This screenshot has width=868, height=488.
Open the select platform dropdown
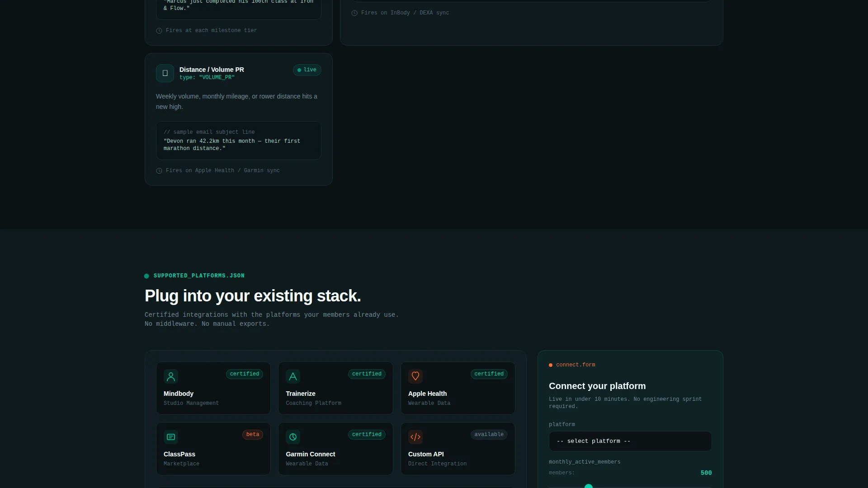pyautogui.click(x=630, y=441)
